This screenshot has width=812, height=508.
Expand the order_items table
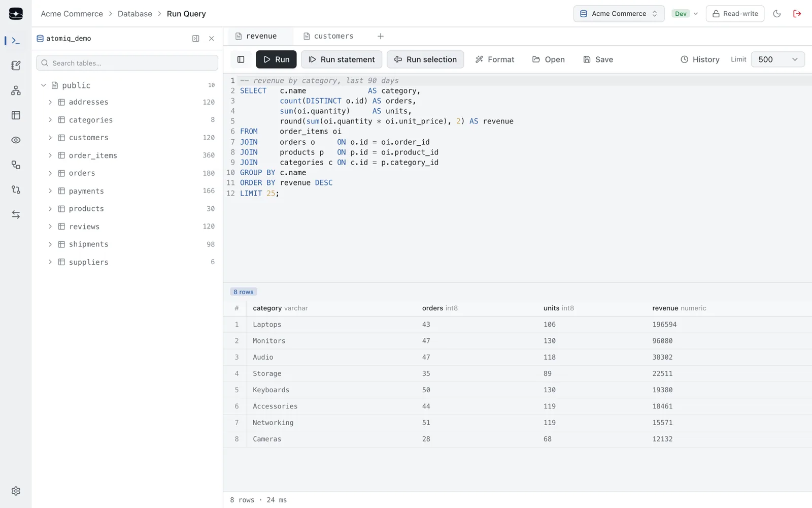pos(50,155)
